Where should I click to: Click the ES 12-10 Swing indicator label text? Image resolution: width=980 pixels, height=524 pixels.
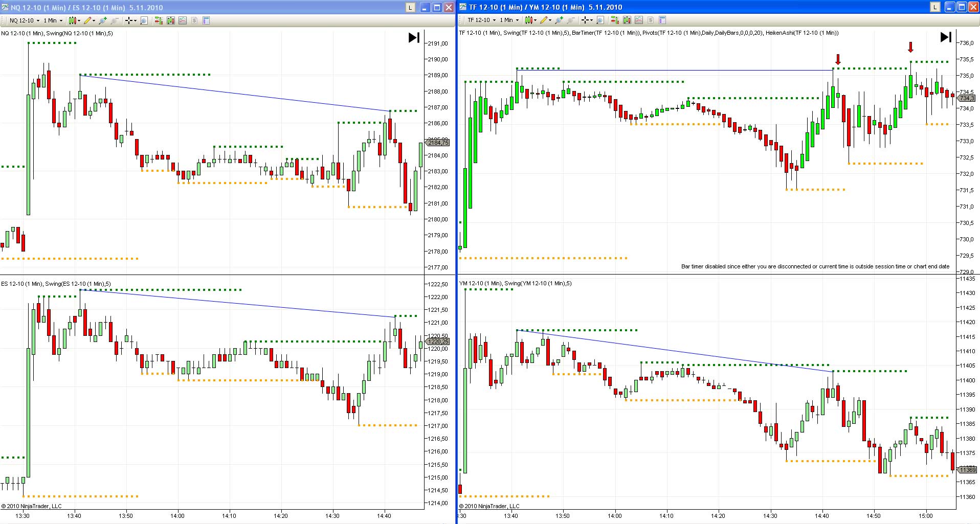tap(56, 284)
